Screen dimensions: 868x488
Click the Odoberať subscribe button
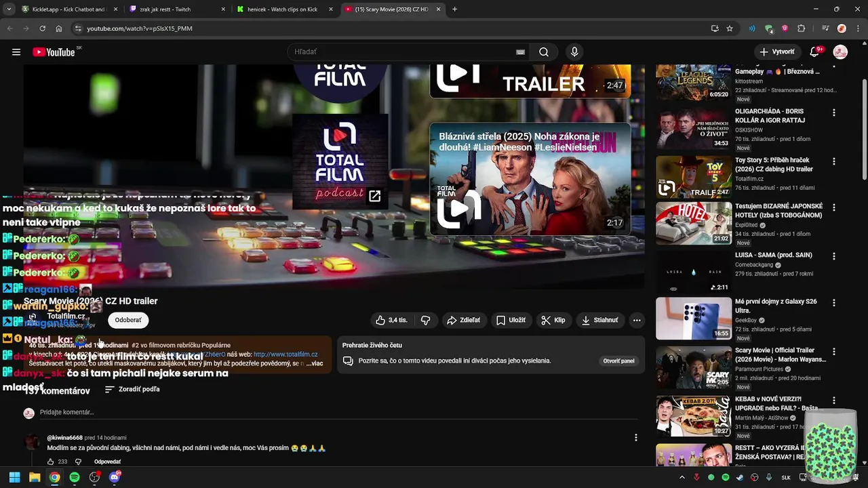[x=128, y=320]
